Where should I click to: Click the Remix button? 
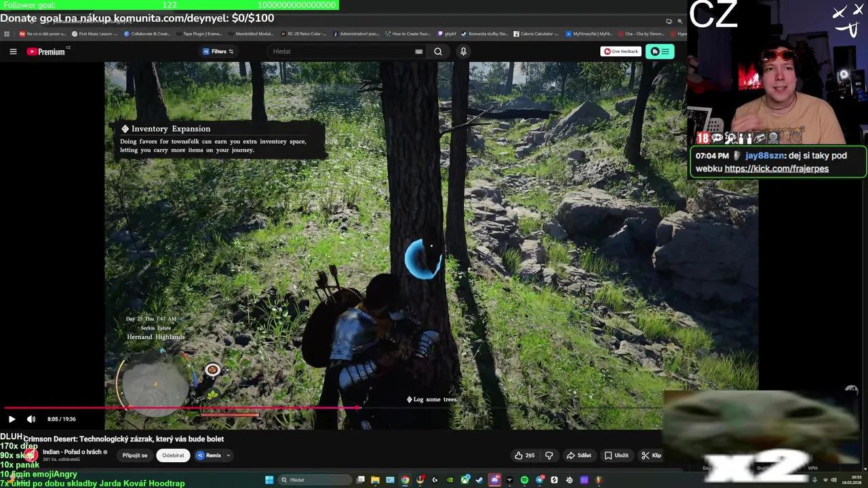(x=209, y=455)
